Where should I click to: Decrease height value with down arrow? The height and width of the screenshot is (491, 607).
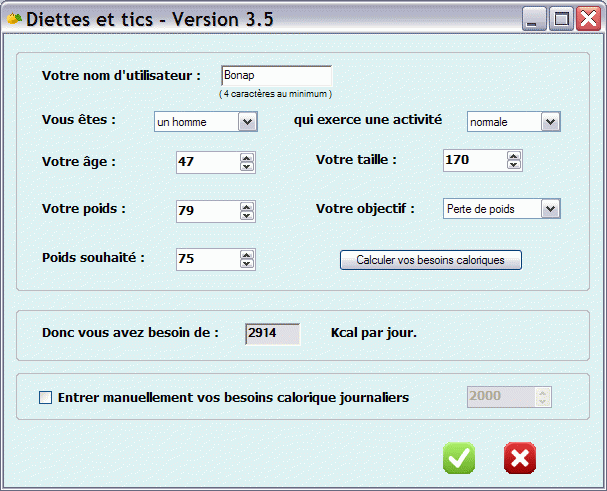coord(513,165)
